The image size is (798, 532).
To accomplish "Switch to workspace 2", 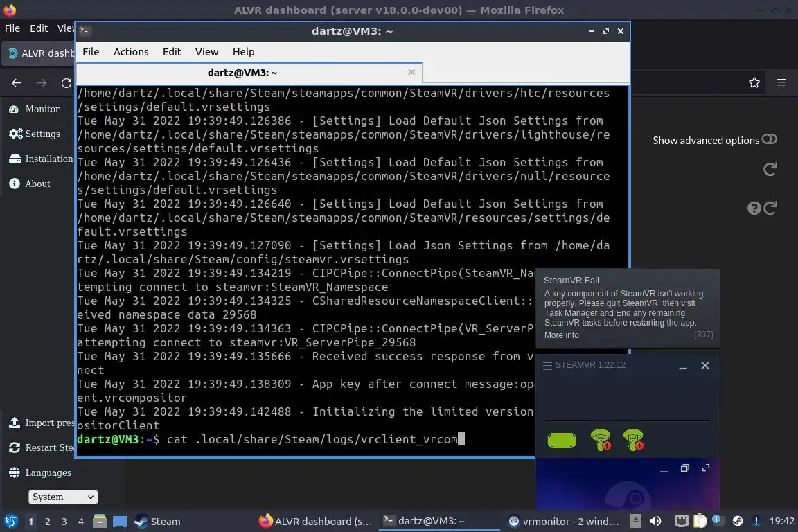I will click(47, 522).
